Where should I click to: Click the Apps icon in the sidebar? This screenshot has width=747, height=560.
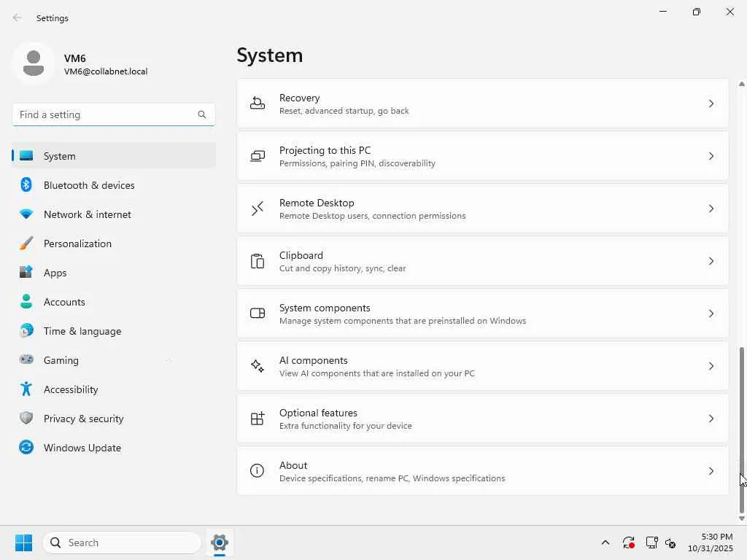[x=26, y=273]
